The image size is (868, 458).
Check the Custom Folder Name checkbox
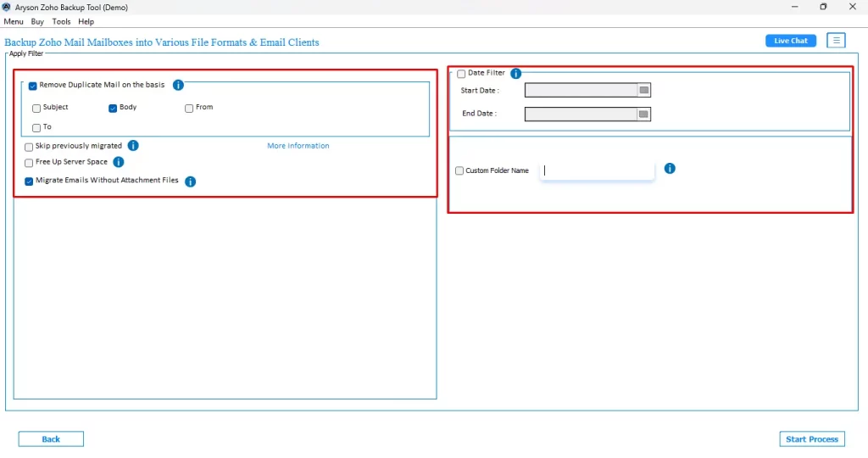pos(459,170)
